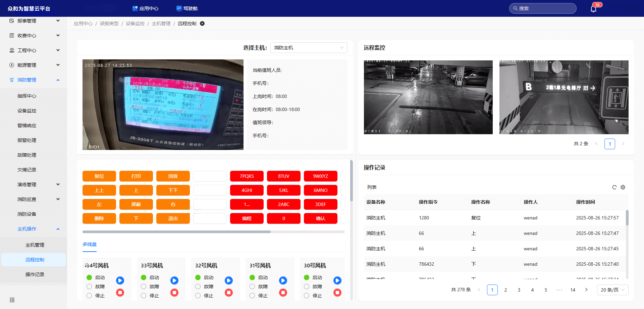Switch to the 多线盘 tab
Viewport: 644px width, 309px height.
90,244
